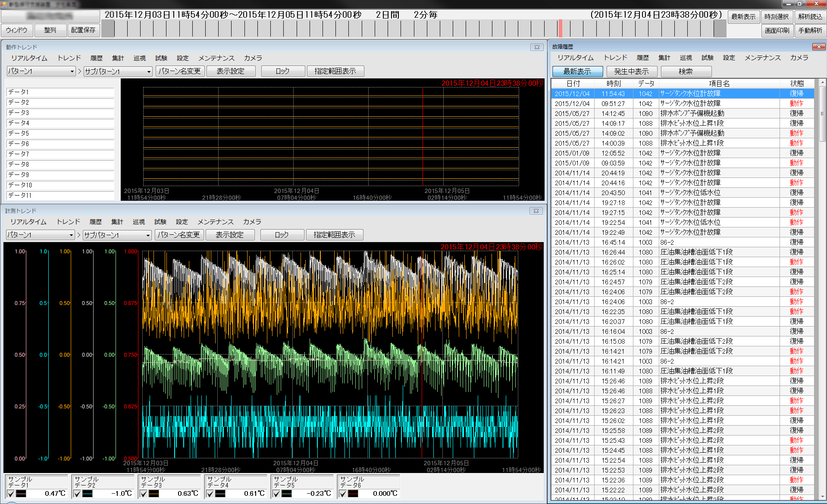
Task: Close the 計測トレンド panel
Action: coord(536,211)
